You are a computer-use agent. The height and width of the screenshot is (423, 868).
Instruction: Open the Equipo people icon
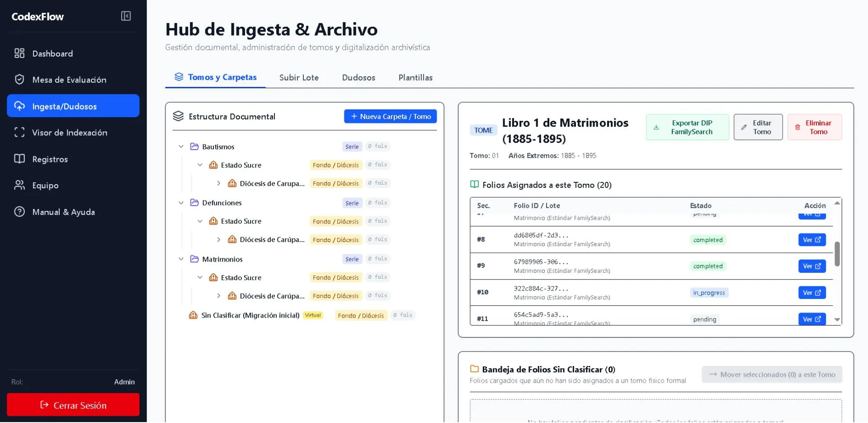(x=19, y=185)
